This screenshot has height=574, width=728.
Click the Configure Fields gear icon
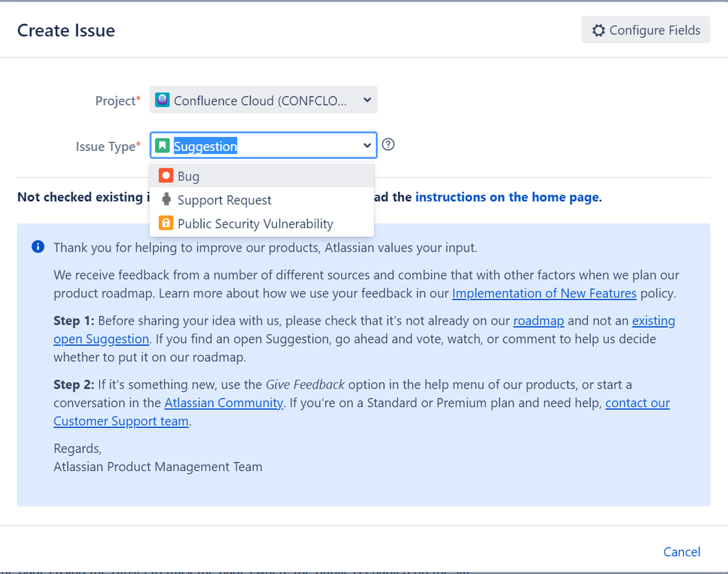598,30
